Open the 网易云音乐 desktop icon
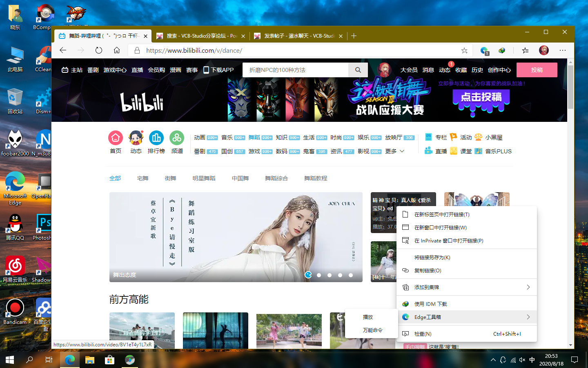 click(15, 269)
